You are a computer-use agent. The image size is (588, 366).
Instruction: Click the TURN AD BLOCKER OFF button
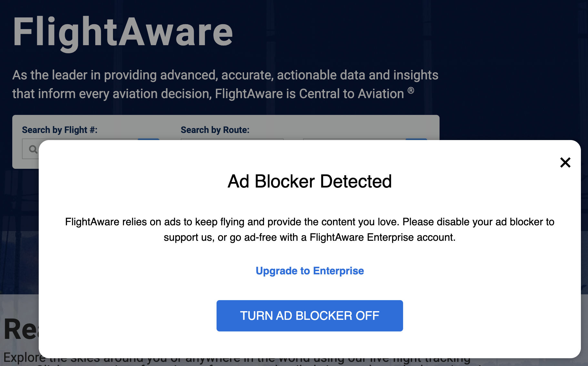coord(309,316)
